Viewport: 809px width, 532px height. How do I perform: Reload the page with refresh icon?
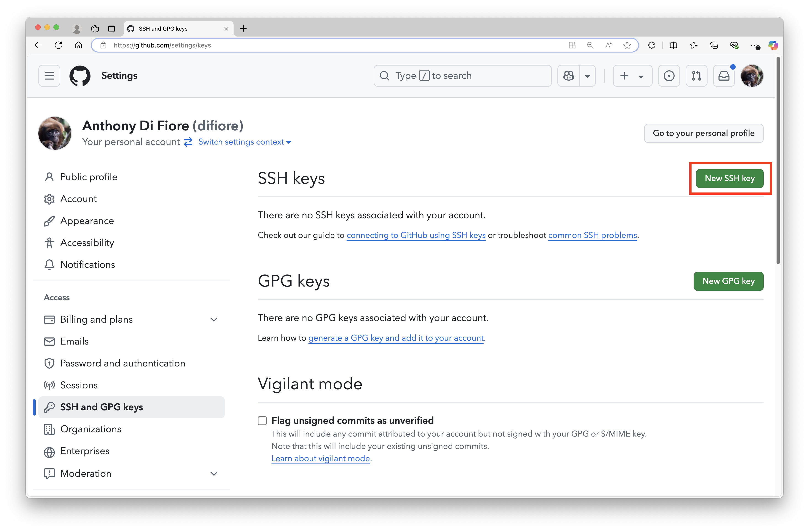coord(59,45)
